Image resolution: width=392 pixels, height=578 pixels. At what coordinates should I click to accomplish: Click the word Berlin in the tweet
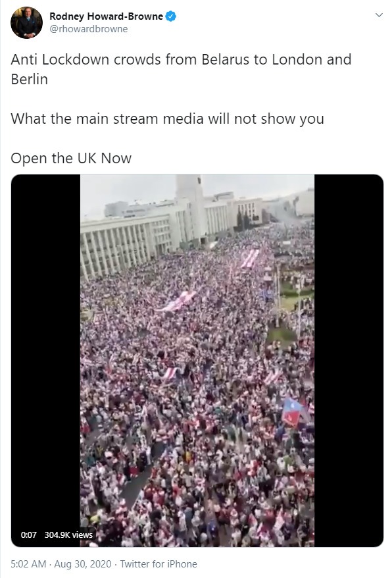(x=30, y=79)
